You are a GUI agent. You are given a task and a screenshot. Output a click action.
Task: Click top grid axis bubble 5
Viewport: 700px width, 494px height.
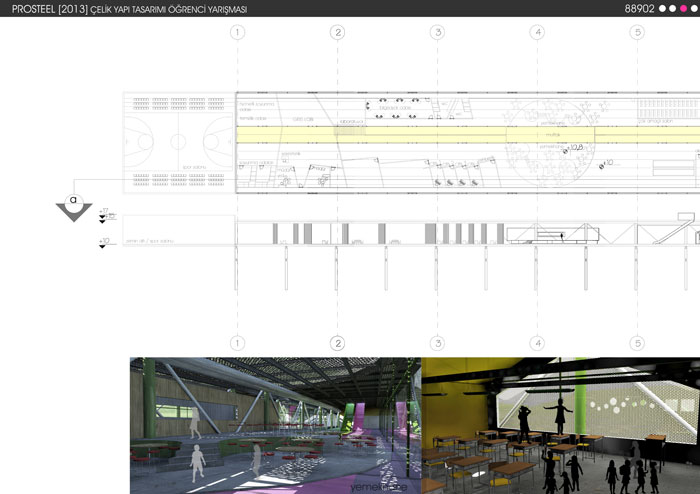coord(637,32)
